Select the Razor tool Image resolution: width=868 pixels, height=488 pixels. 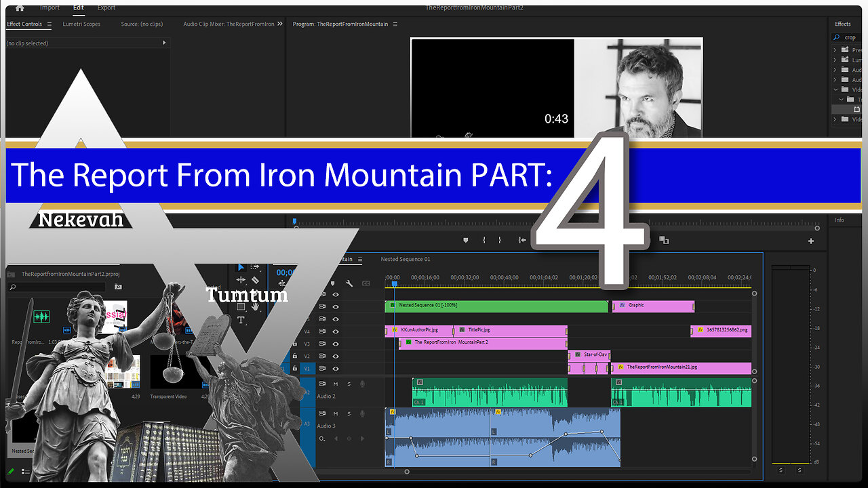pos(255,280)
